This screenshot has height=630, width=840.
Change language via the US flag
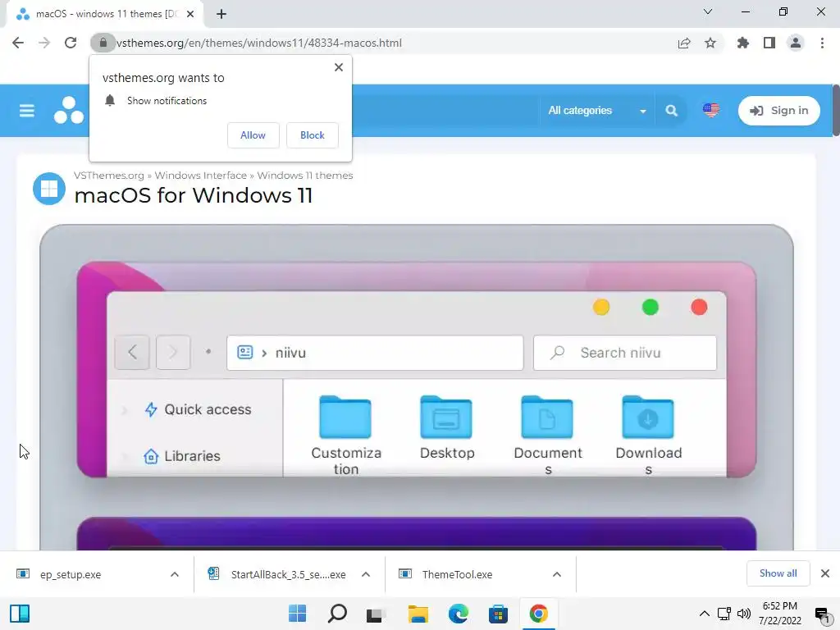tap(711, 111)
